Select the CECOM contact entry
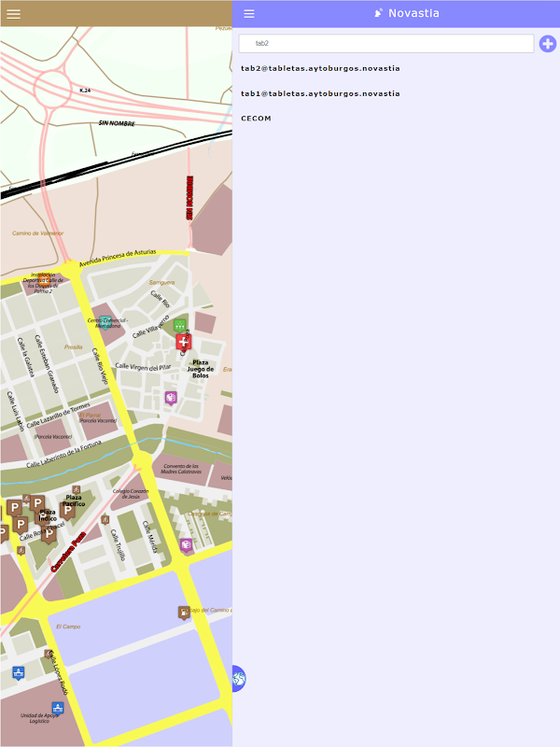 (256, 119)
